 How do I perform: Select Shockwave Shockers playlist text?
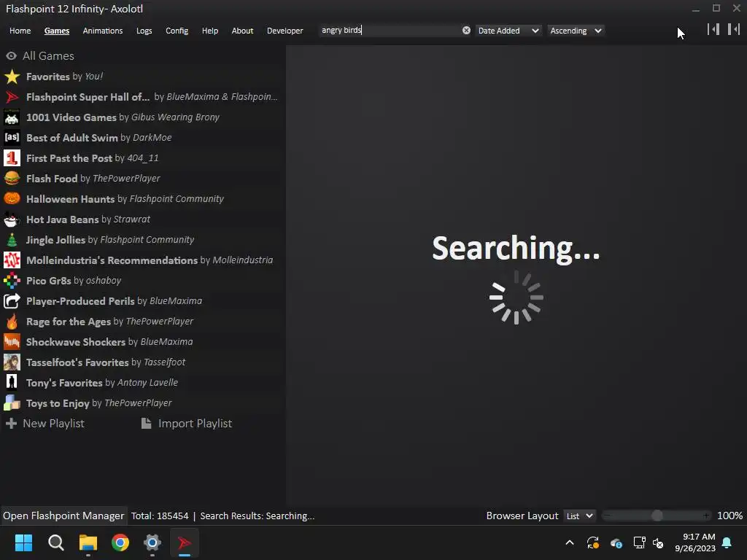[x=109, y=342]
